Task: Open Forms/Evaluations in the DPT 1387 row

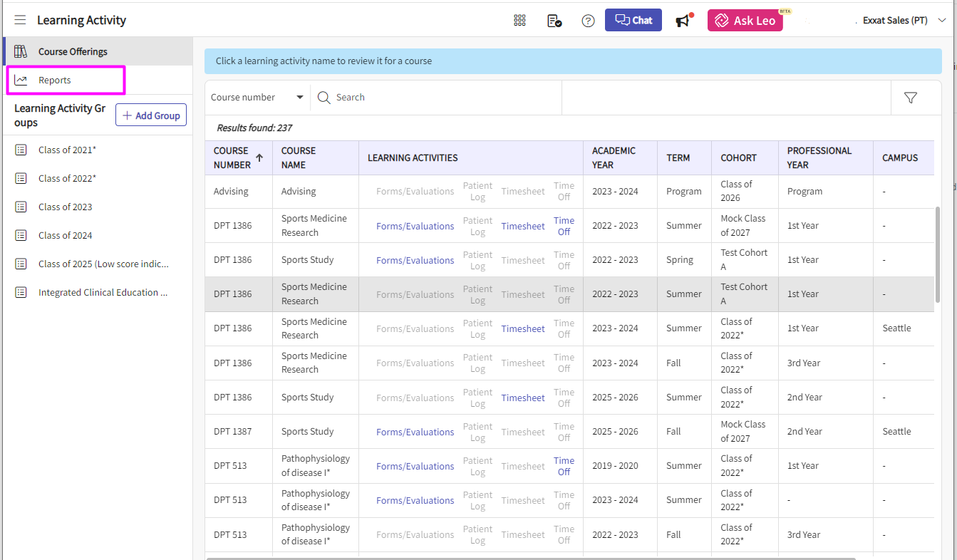Action: pyautogui.click(x=415, y=432)
